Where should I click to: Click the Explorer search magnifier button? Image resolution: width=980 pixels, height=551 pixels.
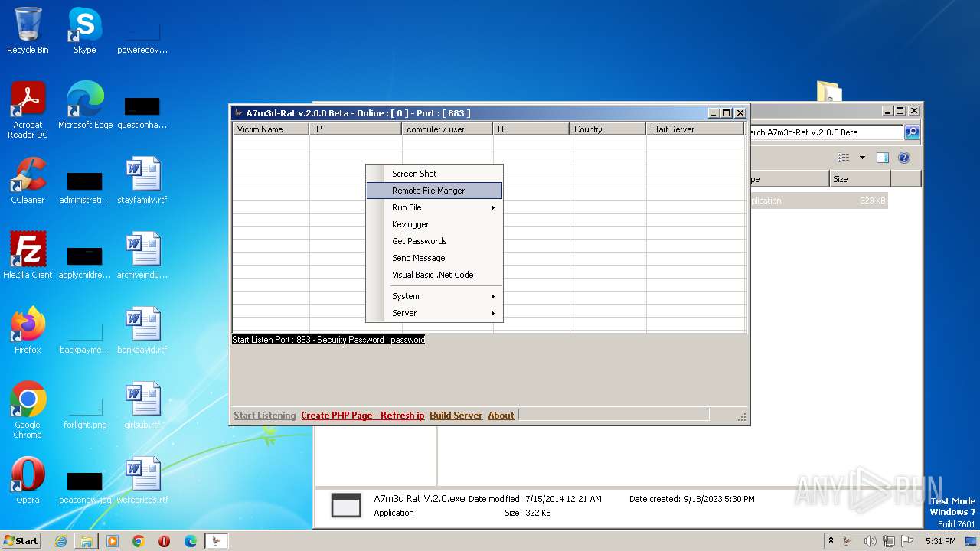pyautogui.click(x=911, y=132)
